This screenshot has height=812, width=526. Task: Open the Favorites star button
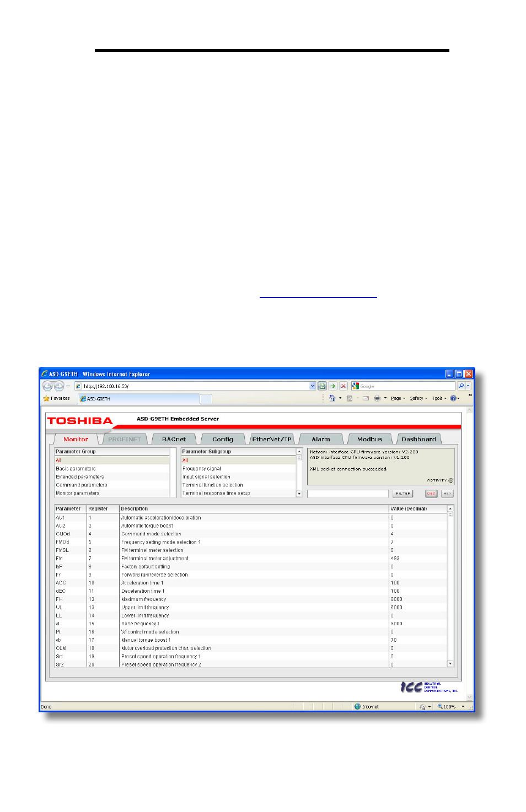[x=56, y=398]
